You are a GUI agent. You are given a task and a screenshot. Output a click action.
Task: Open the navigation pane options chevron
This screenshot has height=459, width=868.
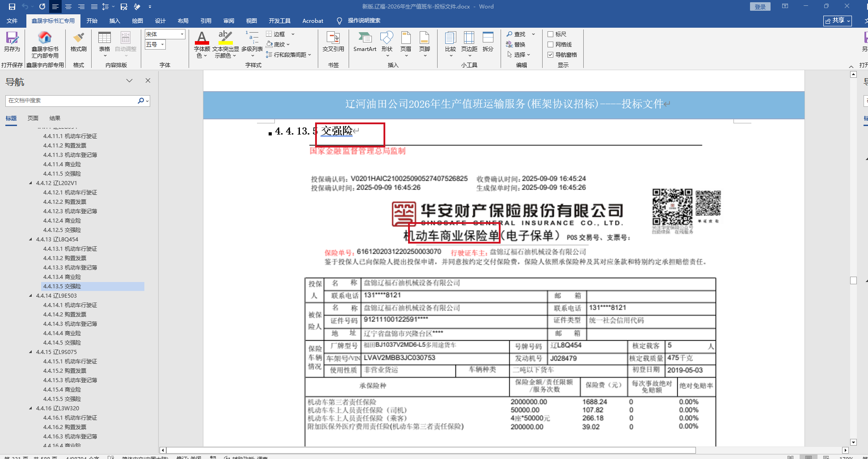click(x=129, y=80)
